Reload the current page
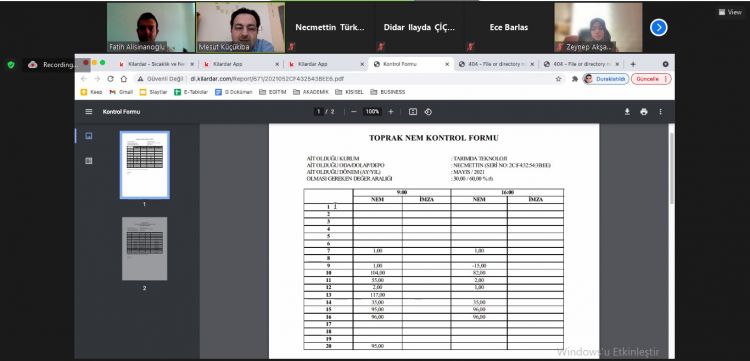The width and height of the screenshot is (750, 361). point(110,79)
